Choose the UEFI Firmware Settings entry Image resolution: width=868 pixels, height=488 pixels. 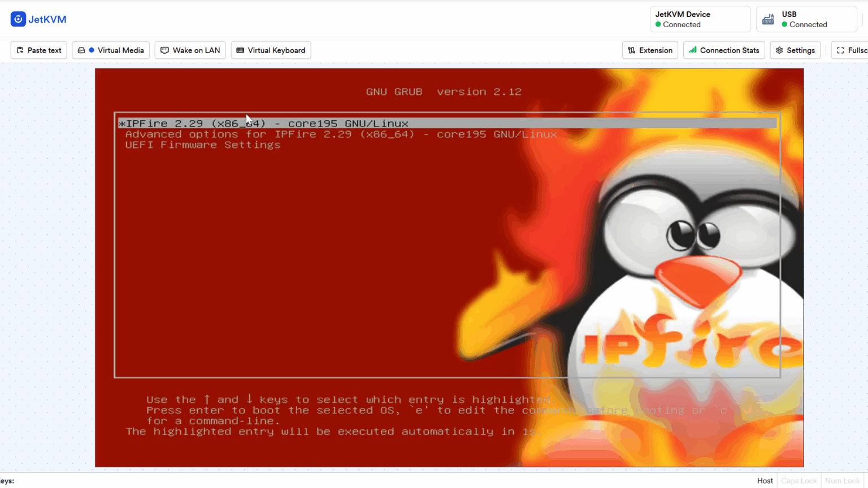[x=203, y=145]
